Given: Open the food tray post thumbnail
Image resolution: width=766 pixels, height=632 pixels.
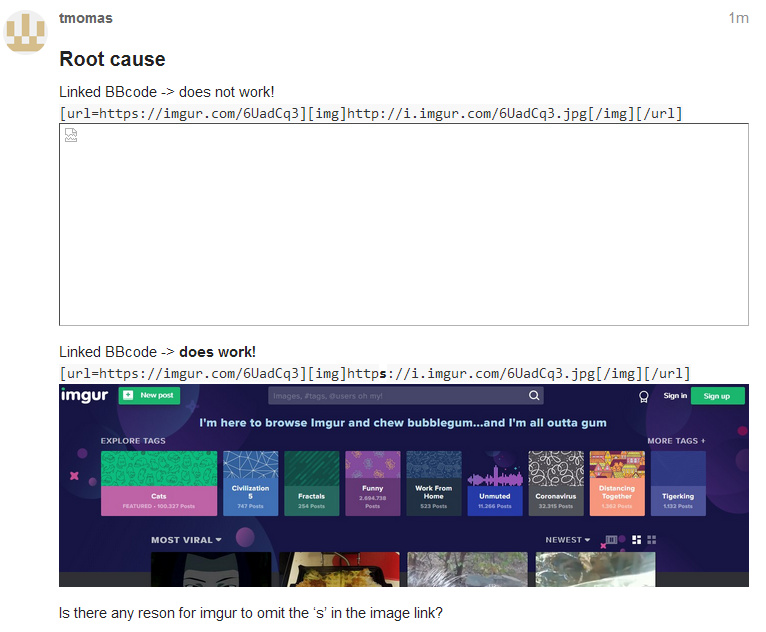Looking at the screenshot, I should 340,569.
